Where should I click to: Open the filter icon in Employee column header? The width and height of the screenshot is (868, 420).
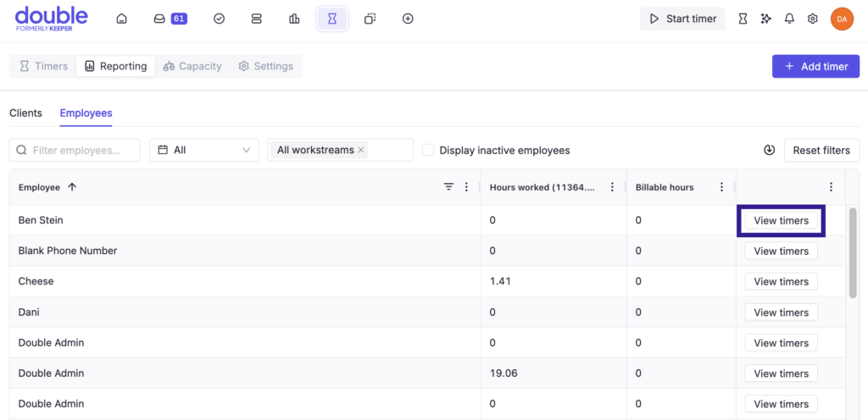448,187
